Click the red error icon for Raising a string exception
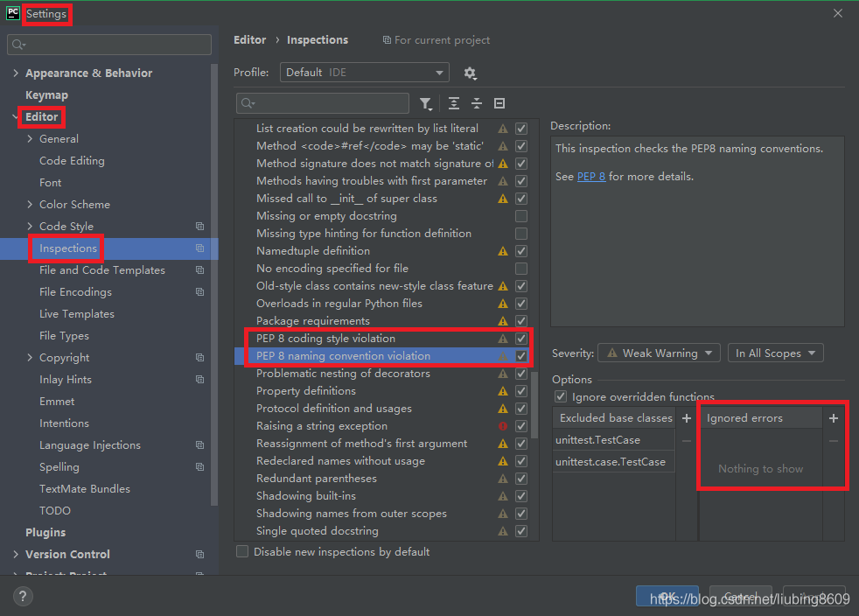 (503, 426)
